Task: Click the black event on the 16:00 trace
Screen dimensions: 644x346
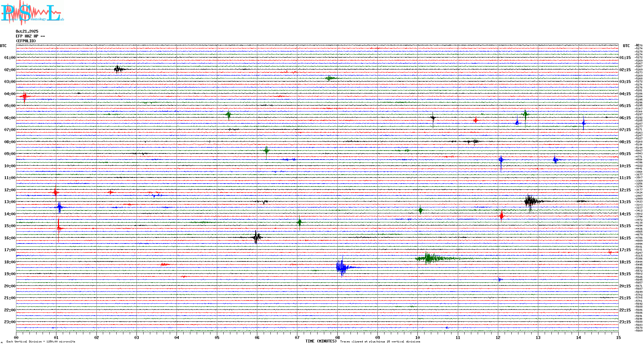Action: point(256,237)
